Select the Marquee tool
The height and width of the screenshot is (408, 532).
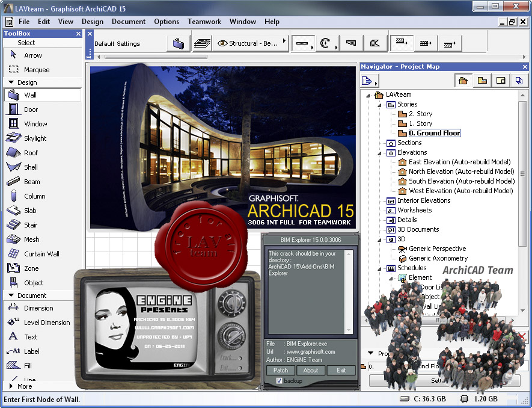tap(43, 70)
